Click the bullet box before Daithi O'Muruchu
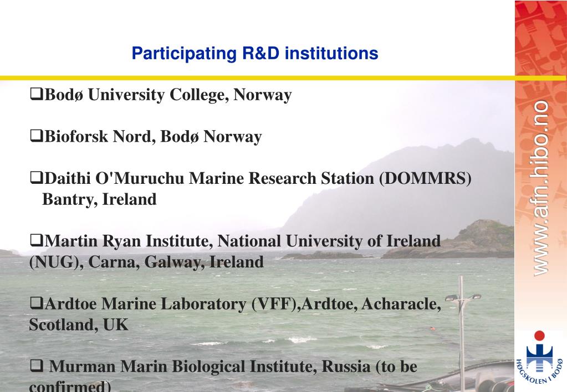The image size is (567, 392). 36,178
